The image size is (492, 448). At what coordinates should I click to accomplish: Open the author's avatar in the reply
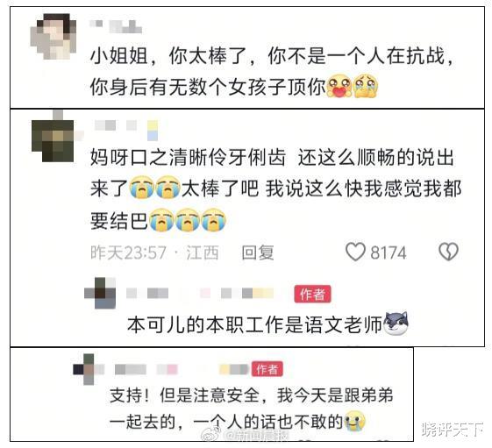[100, 293]
